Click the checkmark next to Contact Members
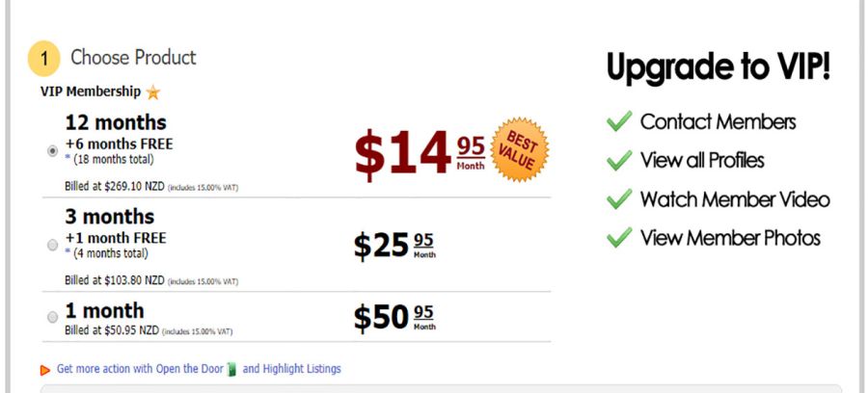The height and width of the screenshot is (393, 868). [x=618, y=121]
